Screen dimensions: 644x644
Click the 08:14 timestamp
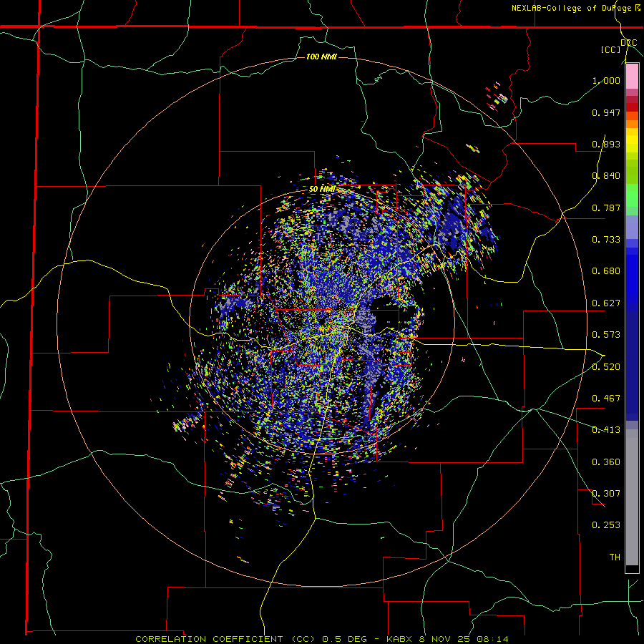[492, 639]
